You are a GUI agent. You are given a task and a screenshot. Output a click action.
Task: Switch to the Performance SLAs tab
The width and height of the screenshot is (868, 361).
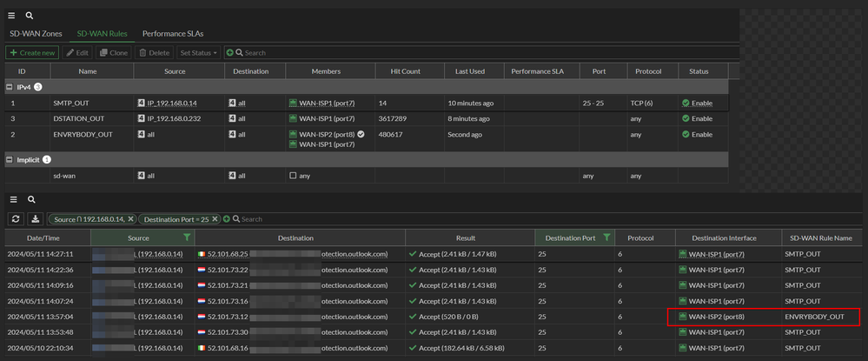172,34
